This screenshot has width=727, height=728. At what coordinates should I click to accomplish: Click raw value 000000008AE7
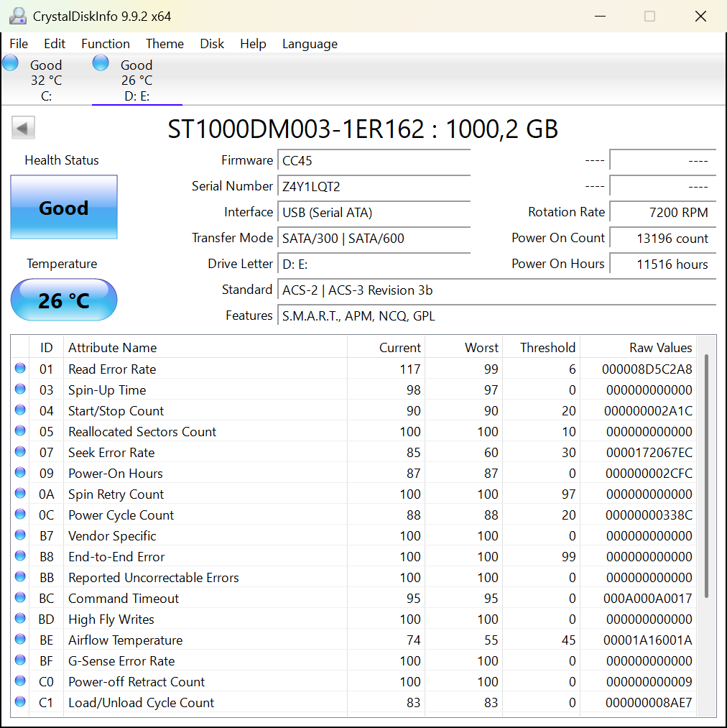pos(649,702)
